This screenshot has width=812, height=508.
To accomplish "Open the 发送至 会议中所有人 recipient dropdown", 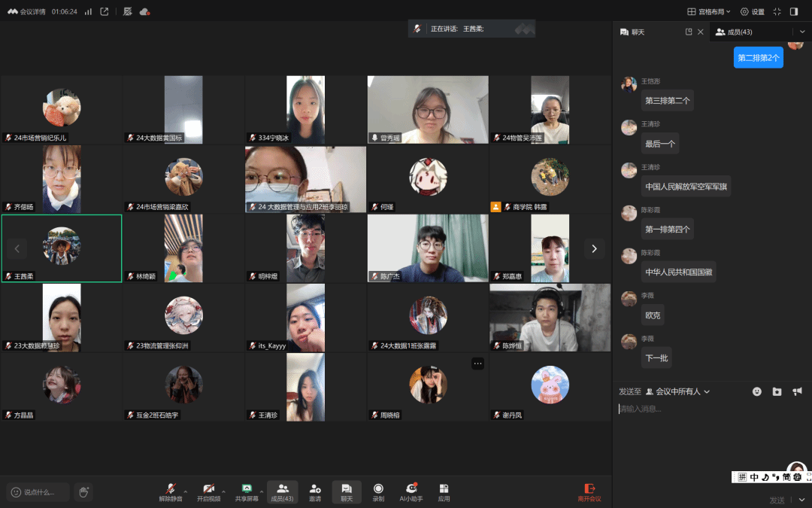I will coord(677,391).
